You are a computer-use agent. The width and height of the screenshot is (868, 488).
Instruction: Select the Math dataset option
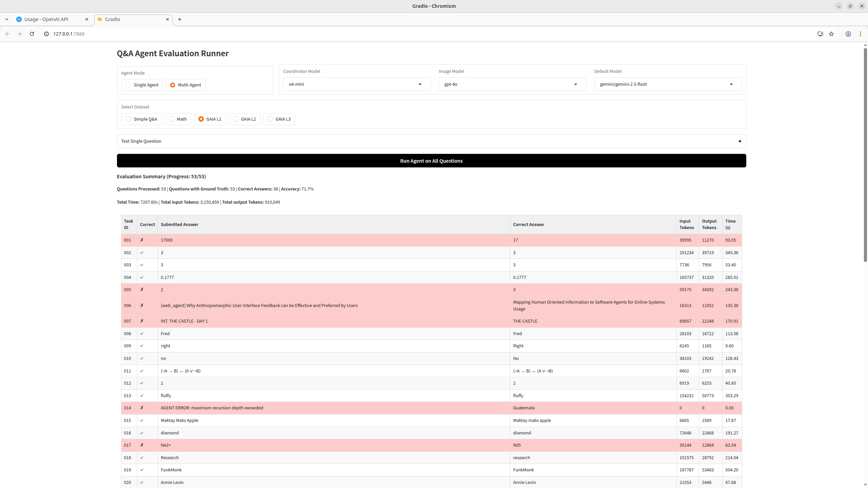pos(178,119)
